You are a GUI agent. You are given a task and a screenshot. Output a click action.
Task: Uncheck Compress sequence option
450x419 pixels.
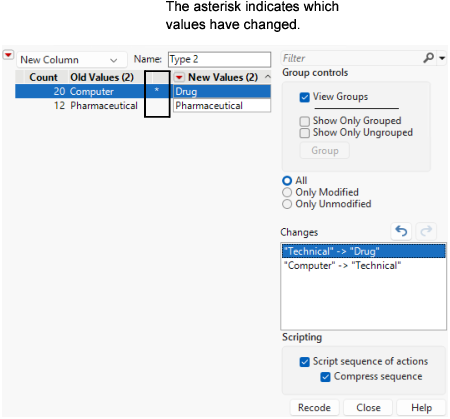pyautogui.click(x=325, y=377)
